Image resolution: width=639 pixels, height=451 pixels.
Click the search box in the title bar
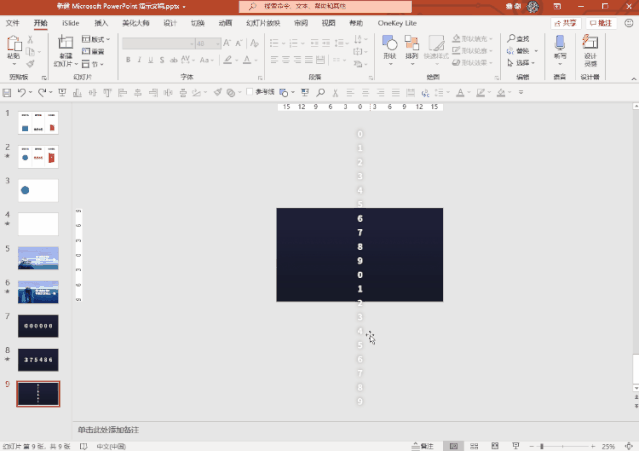[x=325, y=6]
